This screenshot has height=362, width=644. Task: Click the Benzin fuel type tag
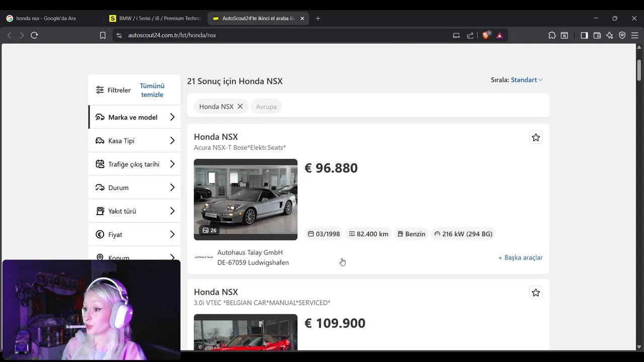(x=411, y=234)
